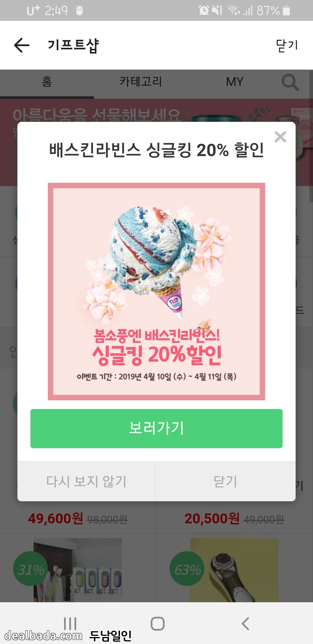
Task: Tap Android home button icon
Action: [158, 623]
